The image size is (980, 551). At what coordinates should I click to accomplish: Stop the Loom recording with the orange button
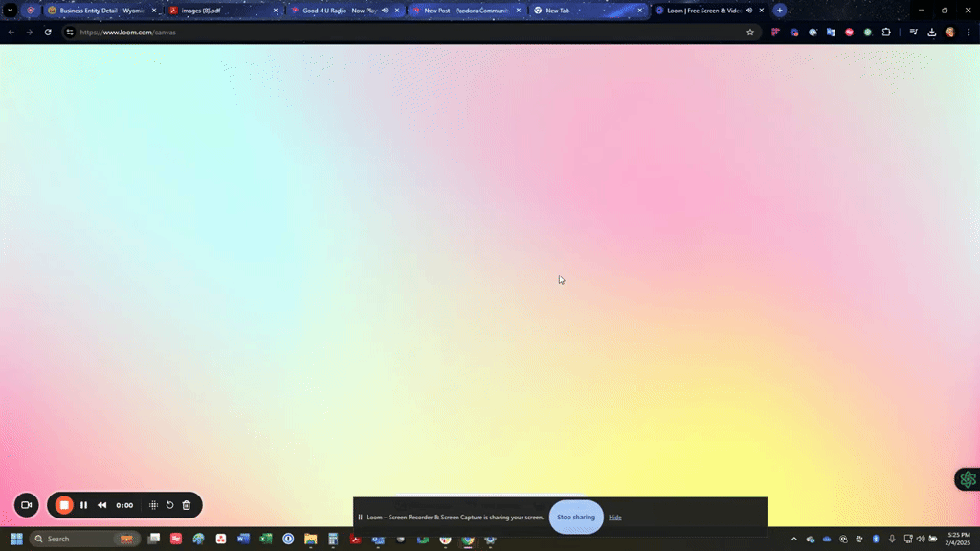click(64, 505)
